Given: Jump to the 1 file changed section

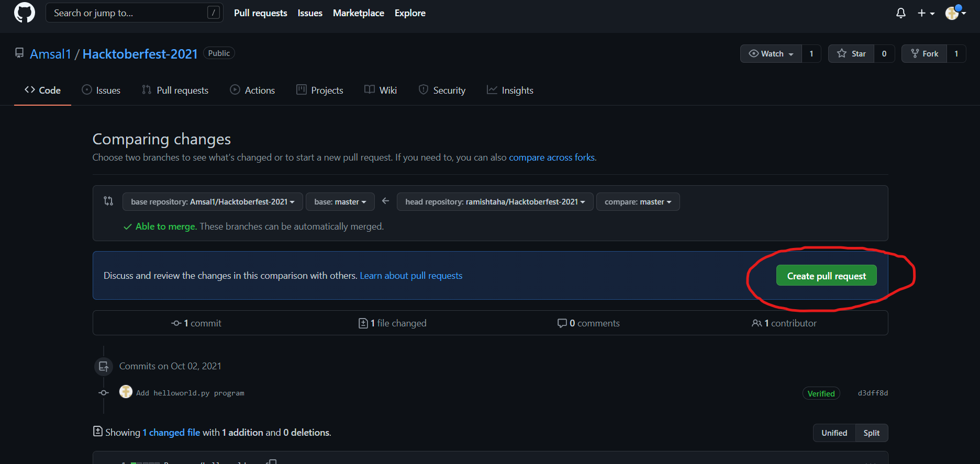Looking at the screenshot, I should [x=392, y=323].
